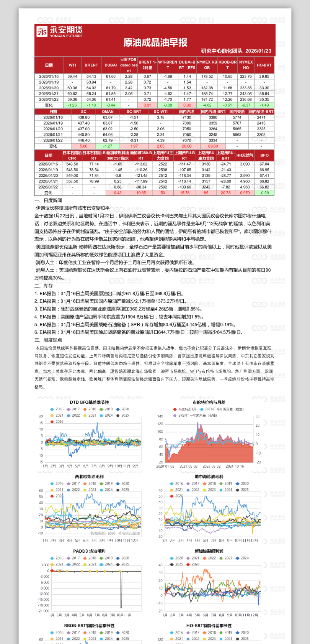Click the 布伦特近1月 legend entry
This screenshot has width=310, height=644.
click(x=185, y=409)
